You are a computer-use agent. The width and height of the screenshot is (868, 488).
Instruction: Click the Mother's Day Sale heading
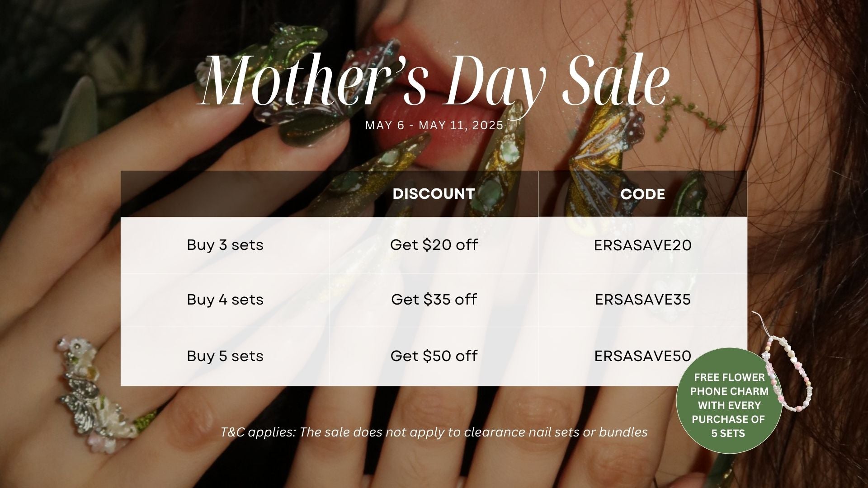(434, 81)
